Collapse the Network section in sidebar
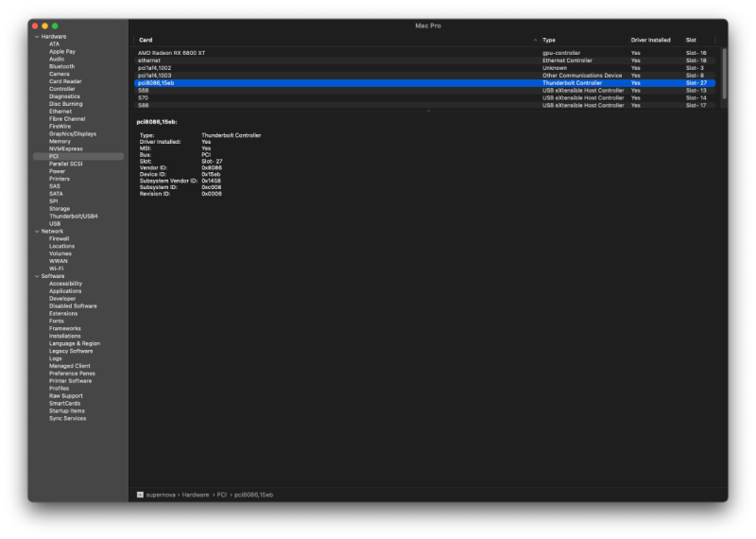 37,231
